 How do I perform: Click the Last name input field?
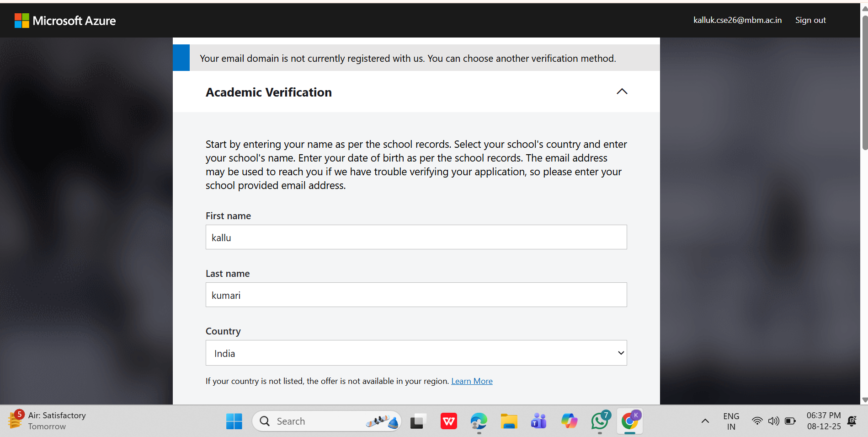click(x=416, y=295)
